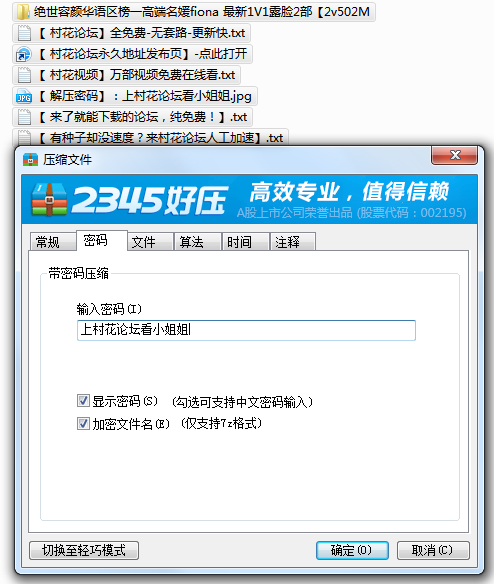Click the 压缩文件 dialog title bar icon

pos(31,160)
